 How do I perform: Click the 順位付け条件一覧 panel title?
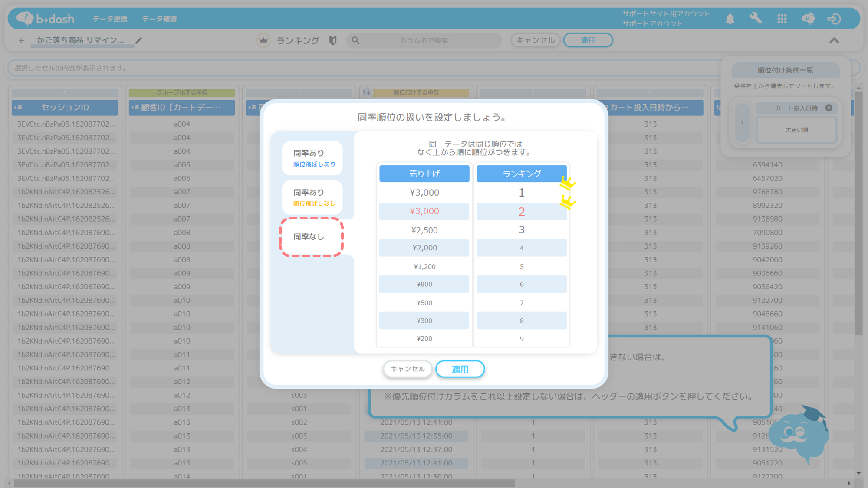[x=785, y=70]
